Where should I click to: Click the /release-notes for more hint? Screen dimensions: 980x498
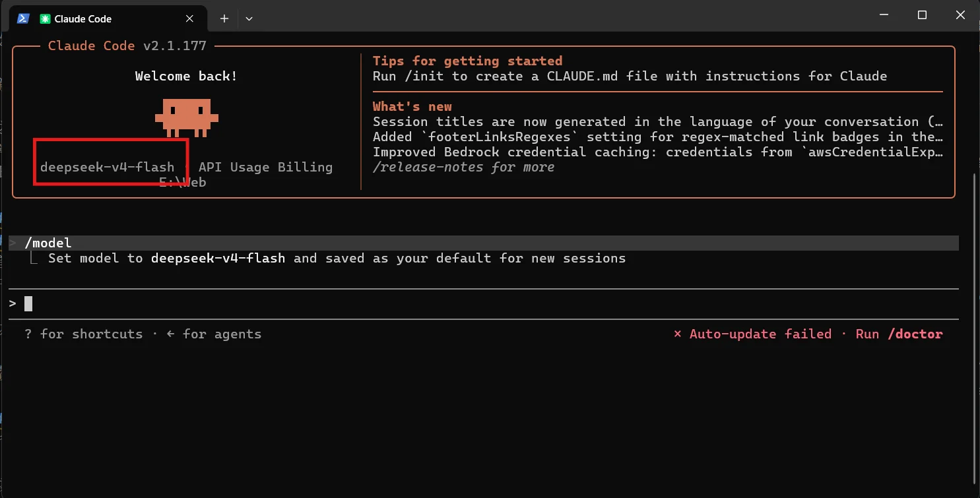click(463, 167)
